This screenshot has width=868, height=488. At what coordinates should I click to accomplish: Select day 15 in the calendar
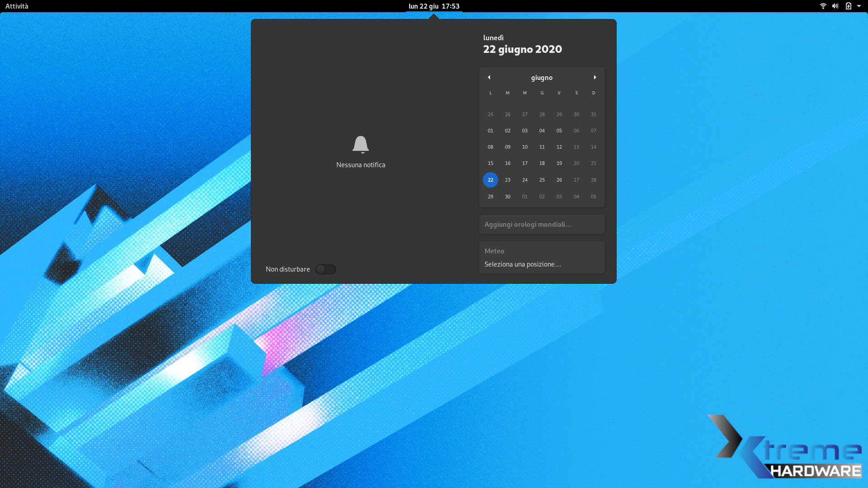[x=491, y=163]
